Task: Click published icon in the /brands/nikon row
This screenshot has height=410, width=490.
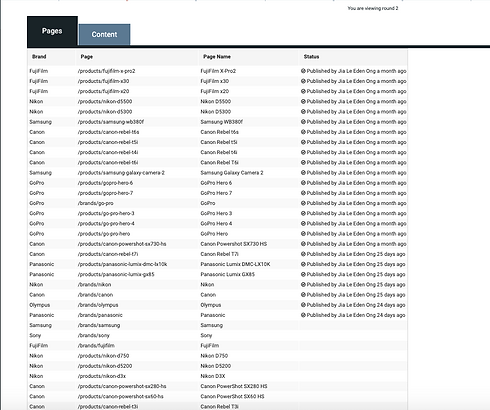Action: point(303,284)
